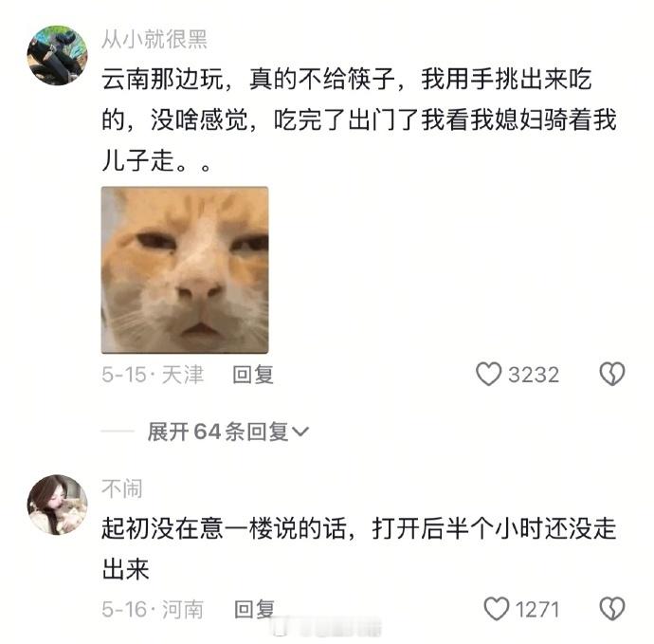The image size is (654, 644).
Task: Tap the heart icon beside 1271
Action: 497,609
